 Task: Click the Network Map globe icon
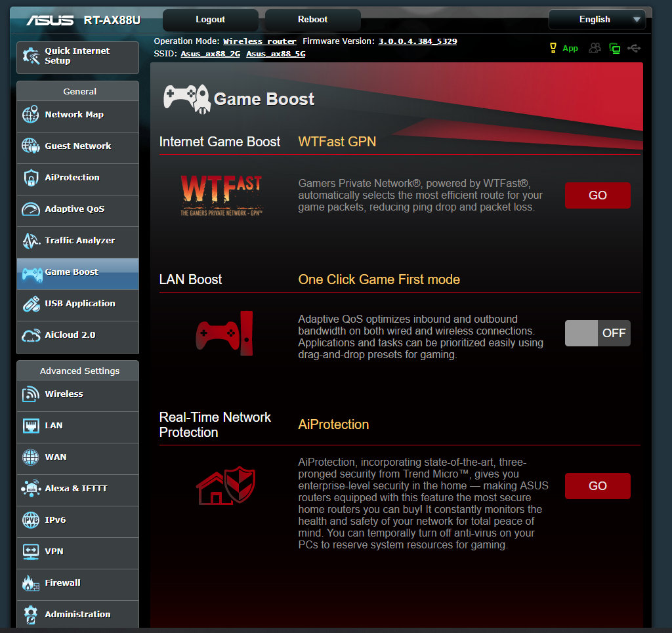30,115
